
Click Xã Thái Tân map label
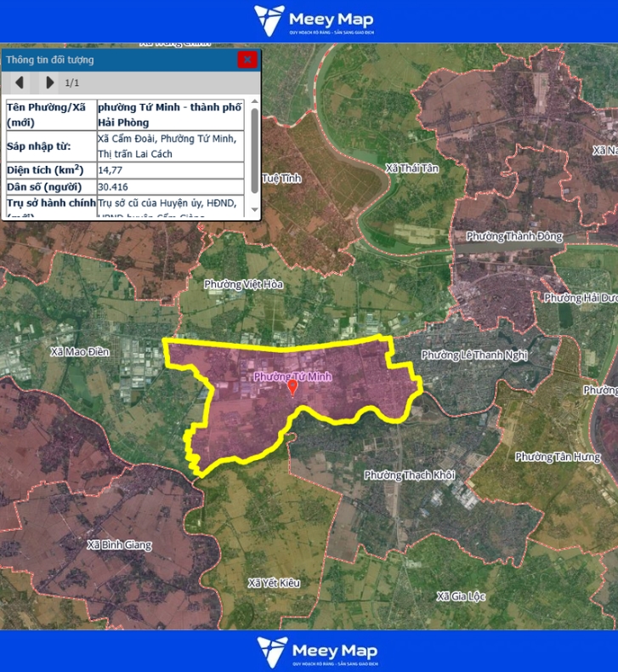tap(412, 168)
